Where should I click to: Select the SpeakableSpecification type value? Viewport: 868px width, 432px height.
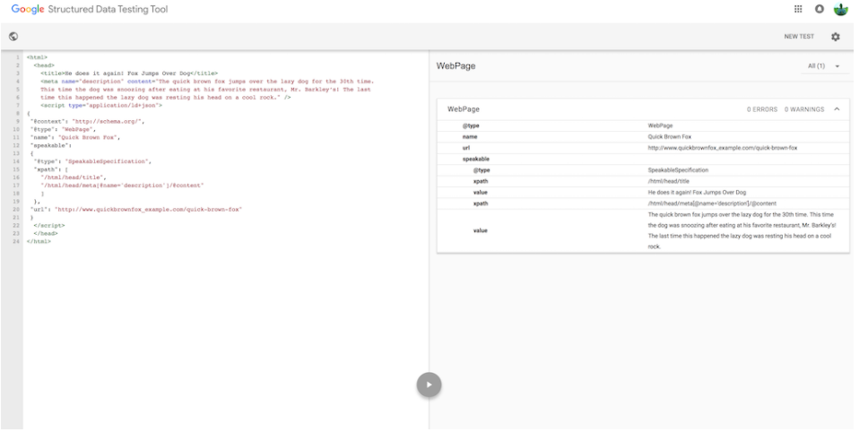click(678, 170)
